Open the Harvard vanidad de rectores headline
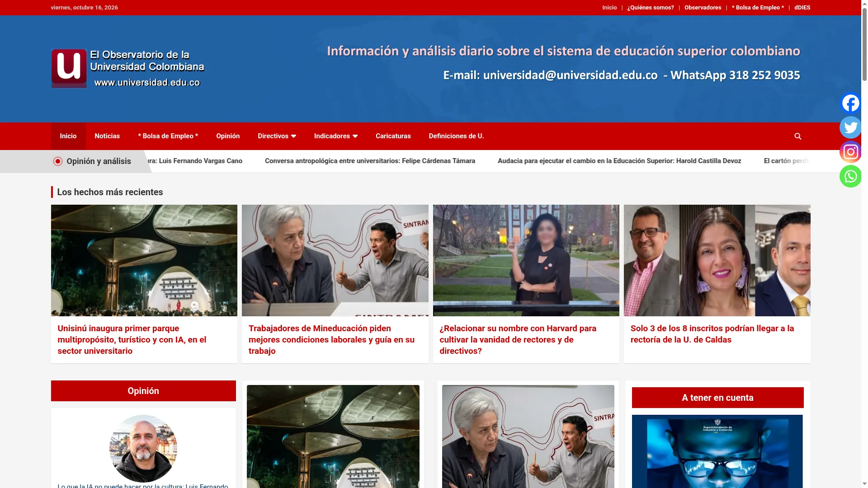Viewport: 868px width, 488px height. point(518,340)
